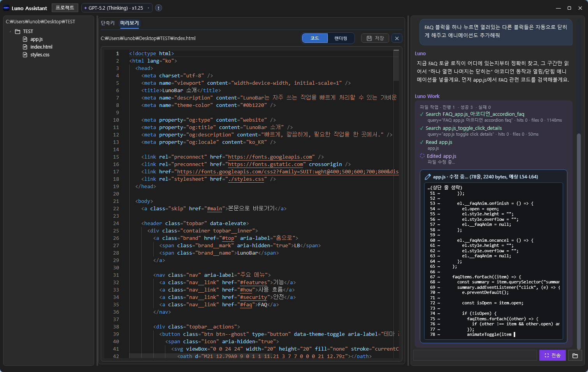Viewport: 588px width, 372px height.
Task: Click the checkmark next to Read app.js
Action: pos(421,142)
